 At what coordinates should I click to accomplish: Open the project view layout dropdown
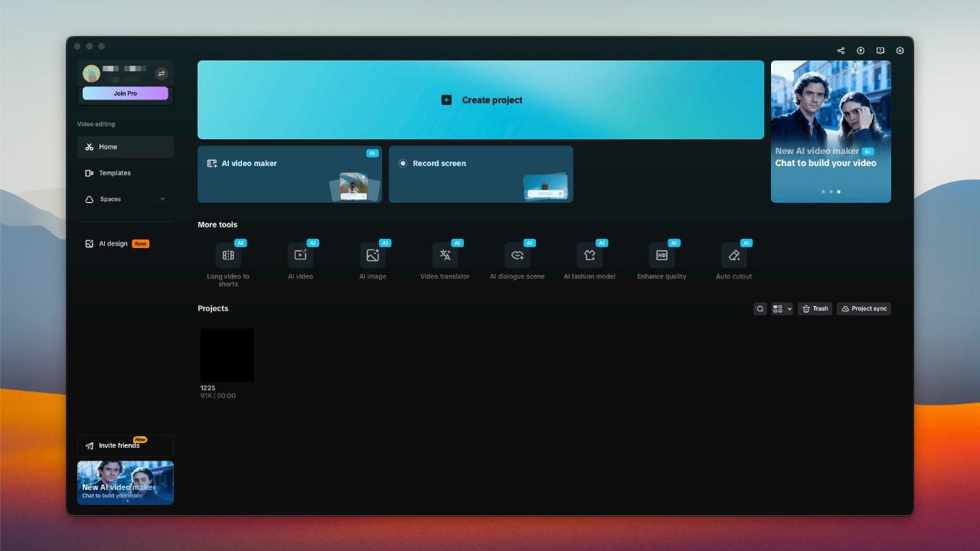click(x=782, y=308)
